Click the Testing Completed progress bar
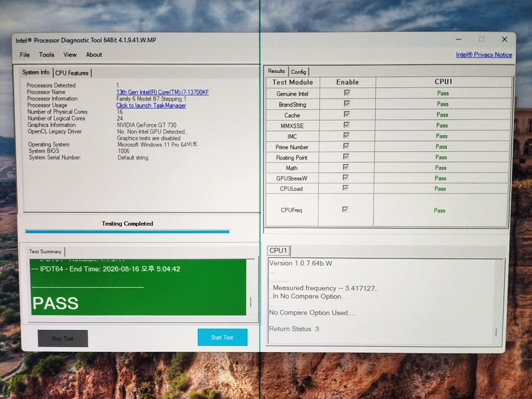The width and height of the screenshot is (532, 399). pos(127,232)
